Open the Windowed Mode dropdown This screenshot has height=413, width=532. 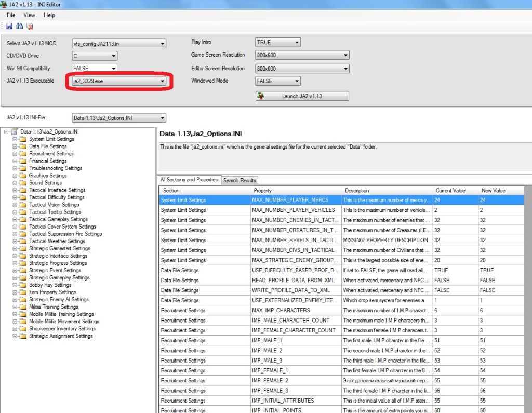(297, 81)
